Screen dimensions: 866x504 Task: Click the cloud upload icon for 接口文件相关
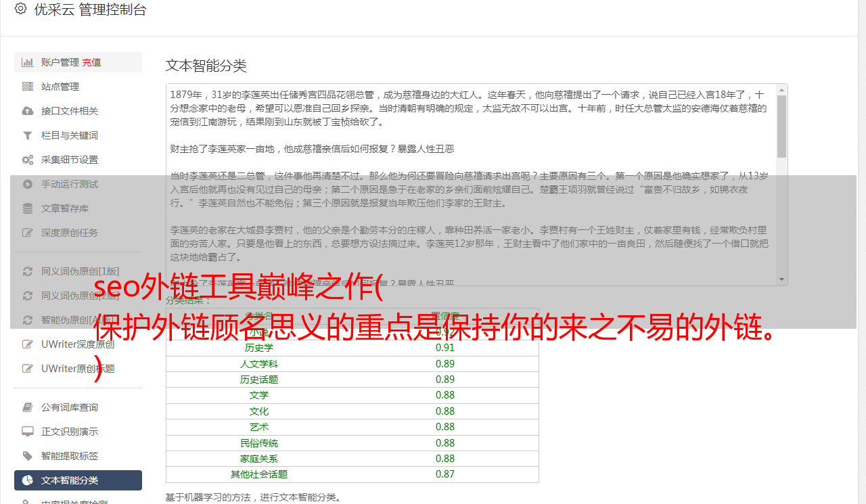[x=28, y=111]
